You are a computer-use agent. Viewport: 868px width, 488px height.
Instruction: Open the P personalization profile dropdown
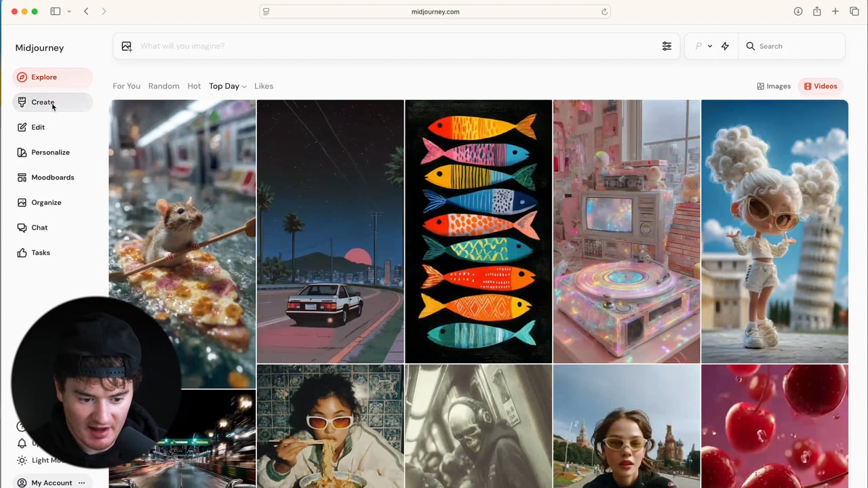[703, 46]
